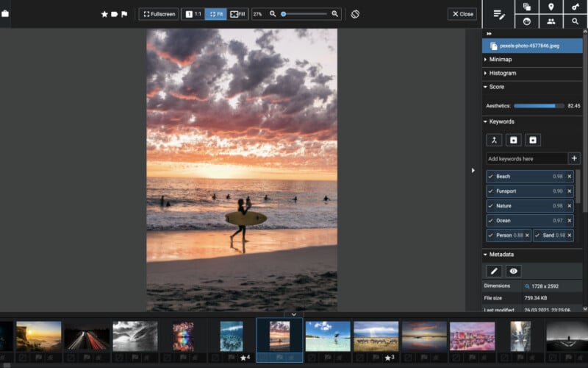Select the Fit view button
This screenshot has width=588, height=368.
pos(215,14)
